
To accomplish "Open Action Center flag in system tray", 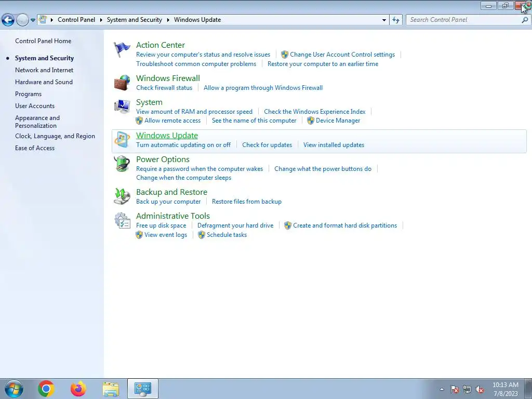I will coord(455,389).
